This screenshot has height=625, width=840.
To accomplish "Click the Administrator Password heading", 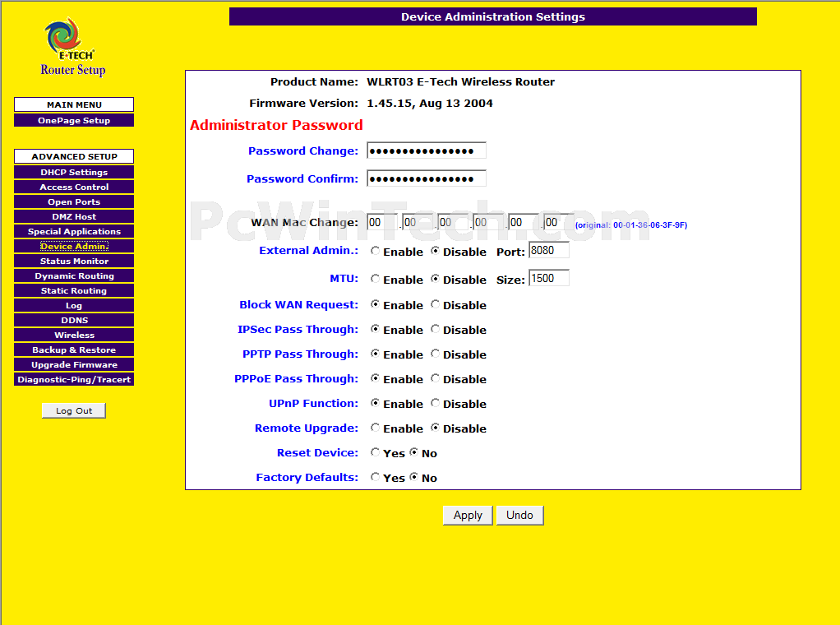I will click(276, 126).
